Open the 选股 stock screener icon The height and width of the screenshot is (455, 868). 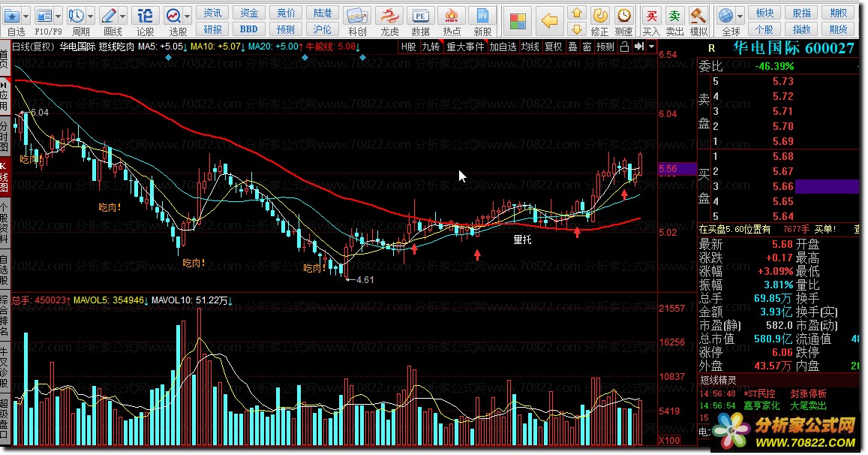(x=174, y=16)
